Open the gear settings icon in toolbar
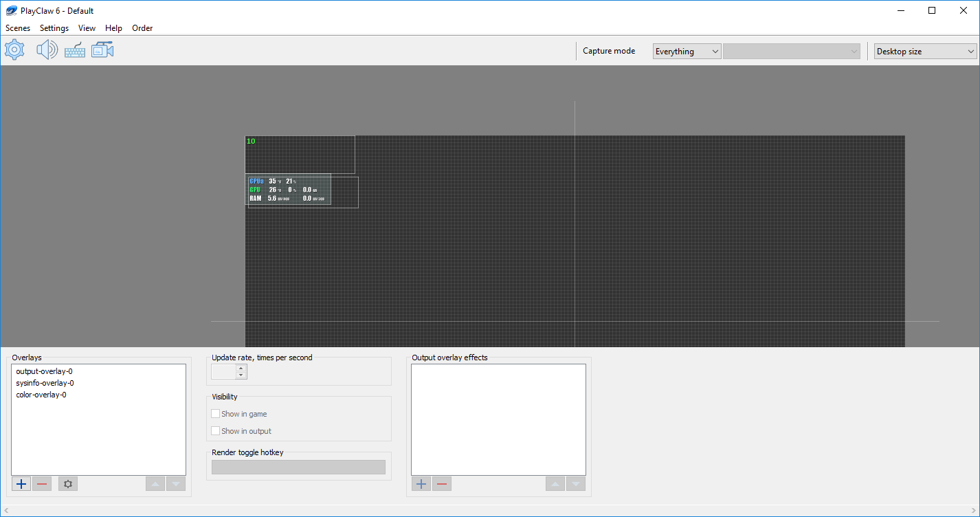The height and width of the screenshot is (517, 980). (14, 49)
